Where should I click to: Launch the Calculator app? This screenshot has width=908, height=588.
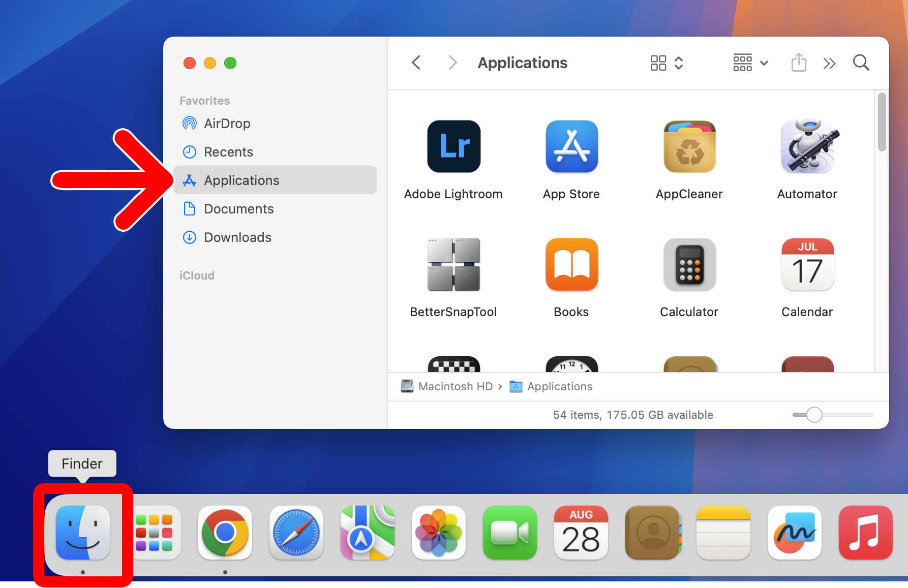click(x=689, y=265)
